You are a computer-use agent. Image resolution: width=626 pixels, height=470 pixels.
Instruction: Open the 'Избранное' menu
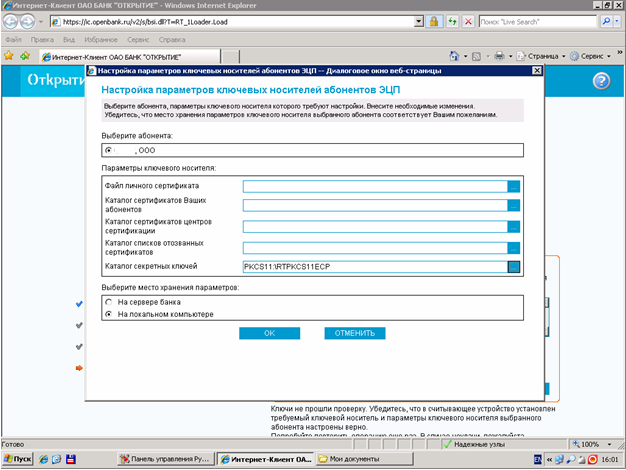pyautogui.click(x=96, y=39)
